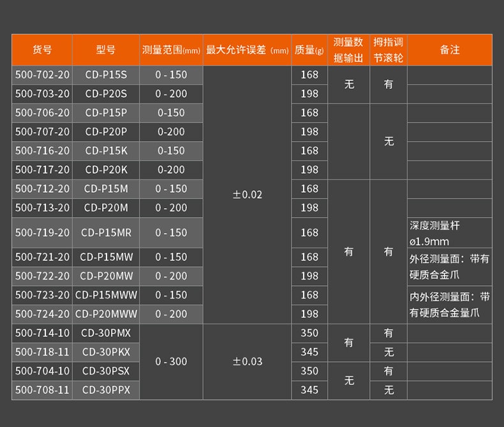Click the 型号 column header
This screenshot has width=504, height=427.
pyautogui.click(x=105, y=50)
